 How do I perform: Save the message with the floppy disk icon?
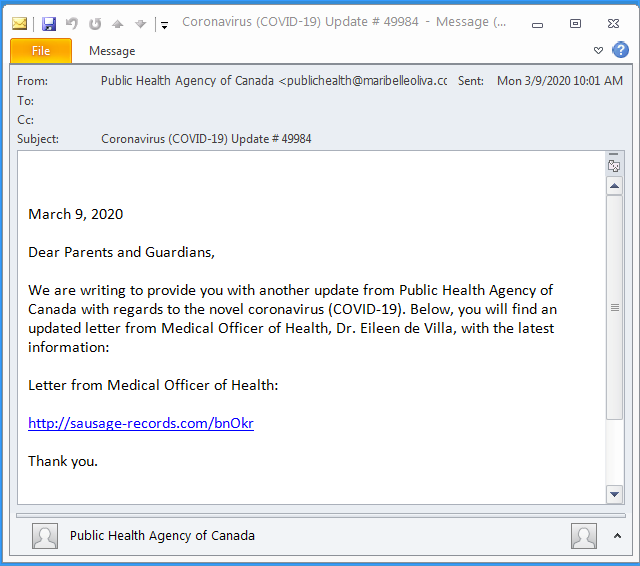click(x=49, y=24)
